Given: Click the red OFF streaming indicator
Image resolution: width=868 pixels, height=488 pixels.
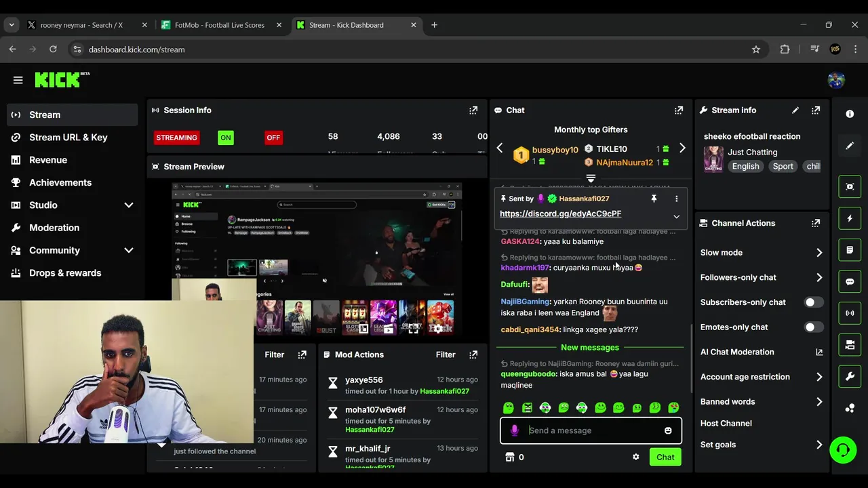Looking at the screenshot, I should pyautogui.click(x=273, y=138).
